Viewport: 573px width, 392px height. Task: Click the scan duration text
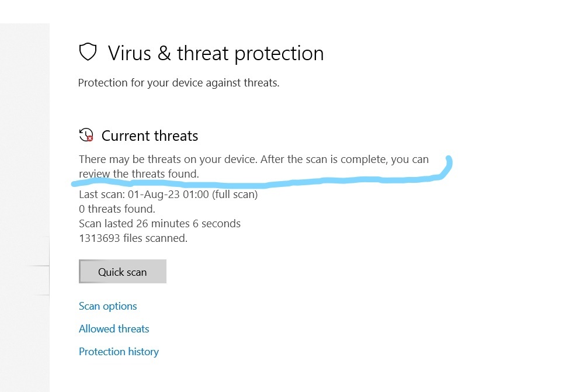tap(159, 223)
